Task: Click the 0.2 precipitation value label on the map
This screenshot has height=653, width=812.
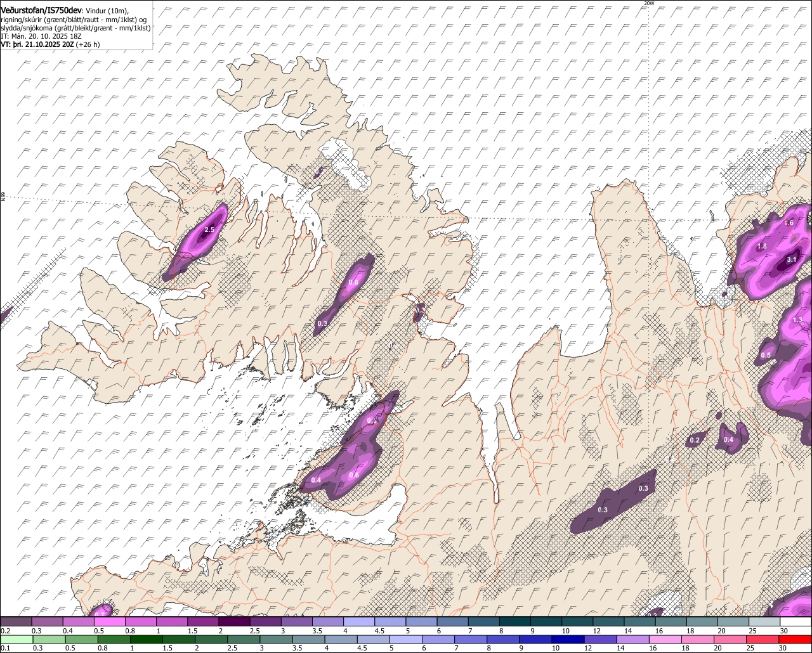Action: pos(695,440)
